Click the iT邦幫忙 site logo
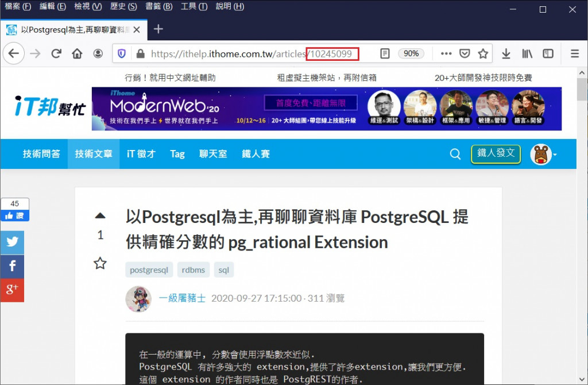 click(51, 106)
